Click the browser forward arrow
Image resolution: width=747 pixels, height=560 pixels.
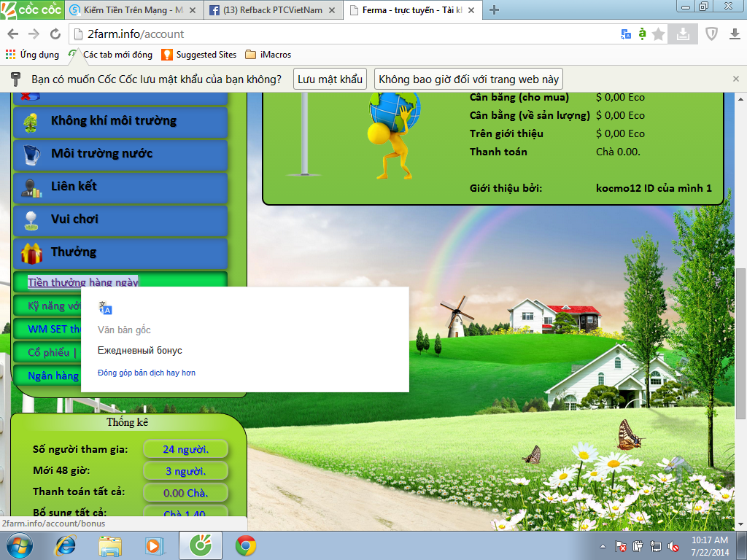coord(34,34)
